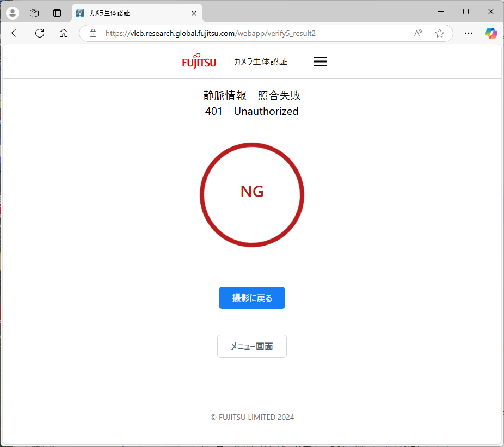Viewport: 504px width, 447px height.
Task: Click the メニュー画面 button
Action: click(252, 346)
